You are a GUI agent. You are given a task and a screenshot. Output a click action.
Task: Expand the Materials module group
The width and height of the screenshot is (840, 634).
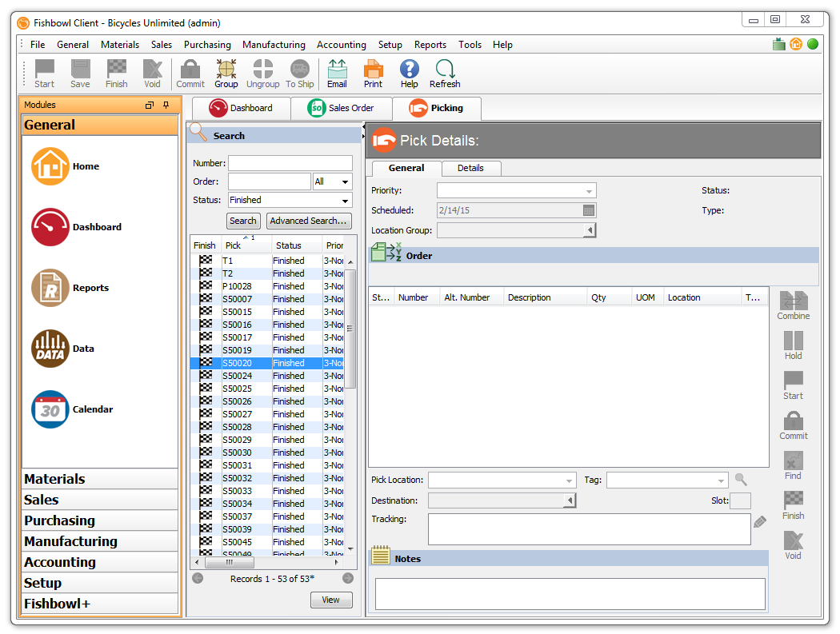pyautogui.click(x=100, y=479)
